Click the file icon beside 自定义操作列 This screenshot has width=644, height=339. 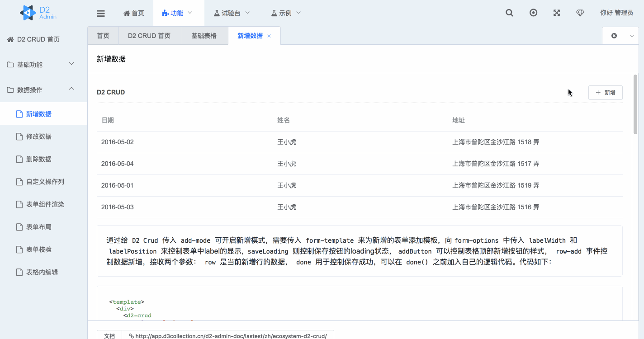pos(19,182)
